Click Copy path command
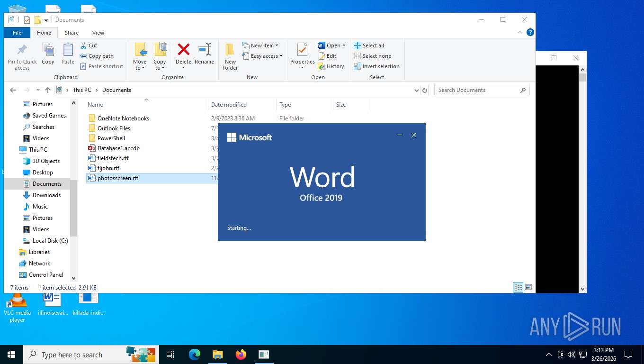The image size is (644, 364). click(97, 56)
